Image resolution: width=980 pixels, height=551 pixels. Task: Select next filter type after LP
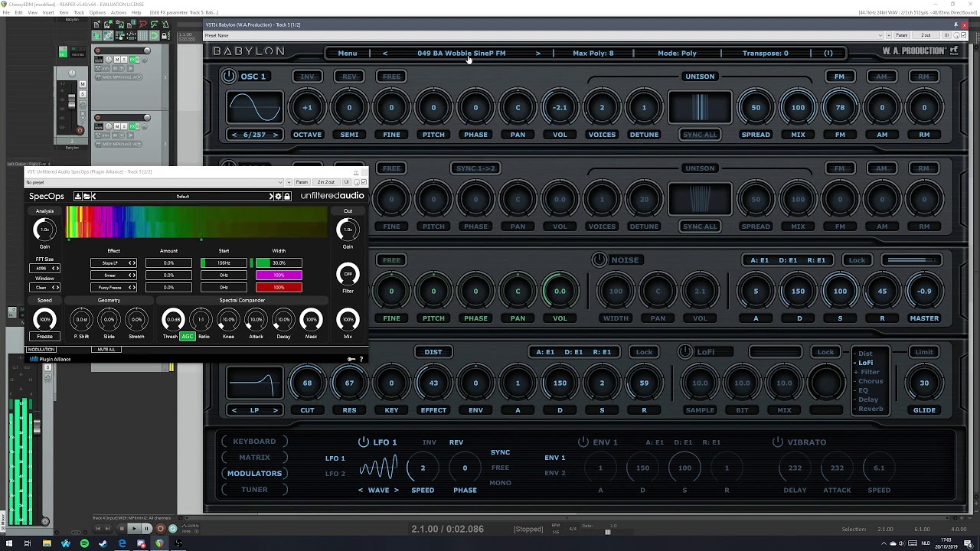tap(275, 410)
